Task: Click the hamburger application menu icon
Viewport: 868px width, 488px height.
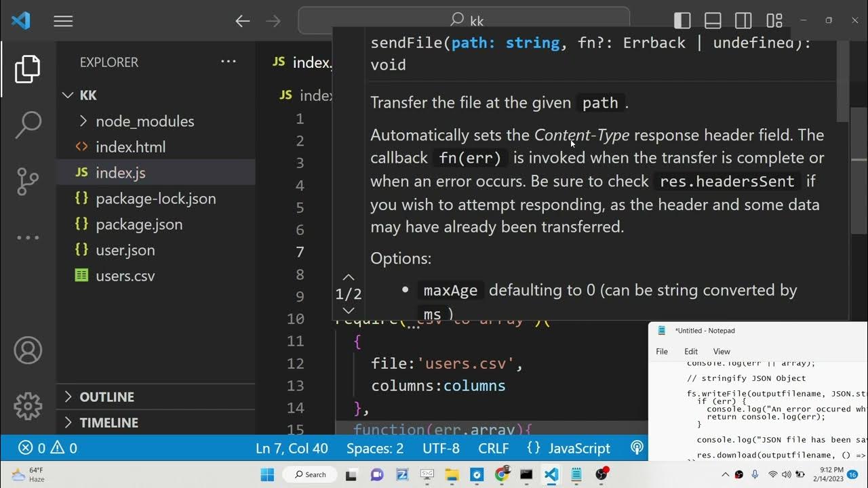Action: click(63, 21)
